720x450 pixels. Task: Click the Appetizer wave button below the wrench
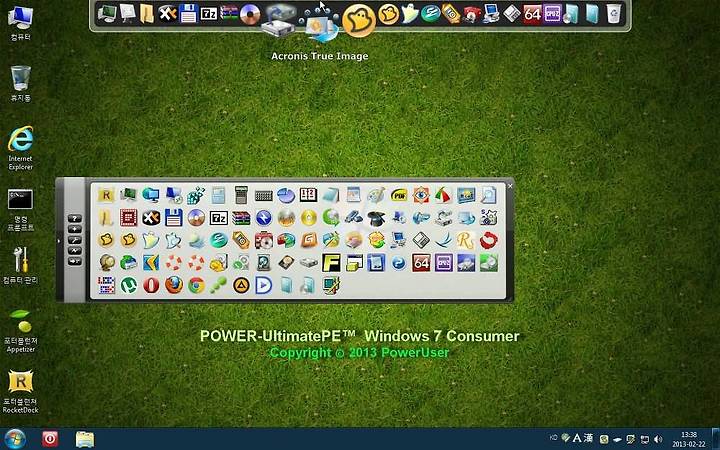click(x=74, y=251)
